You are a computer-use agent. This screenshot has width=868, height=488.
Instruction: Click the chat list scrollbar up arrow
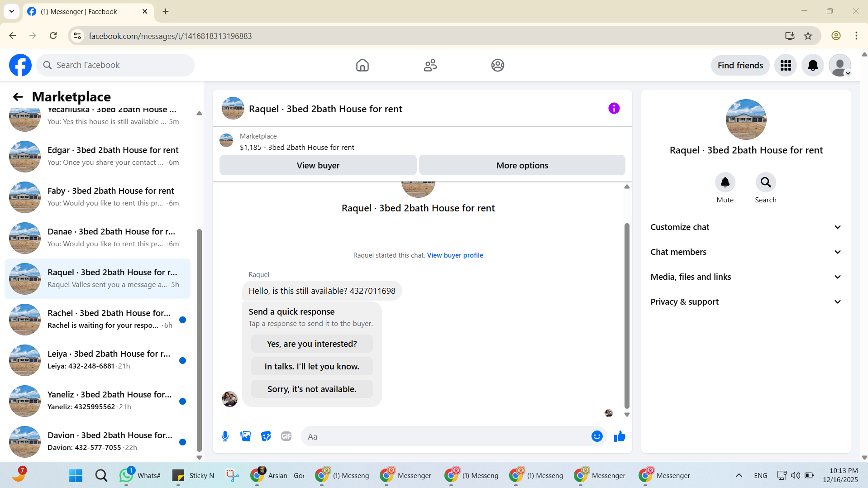[x=199, y=113]
